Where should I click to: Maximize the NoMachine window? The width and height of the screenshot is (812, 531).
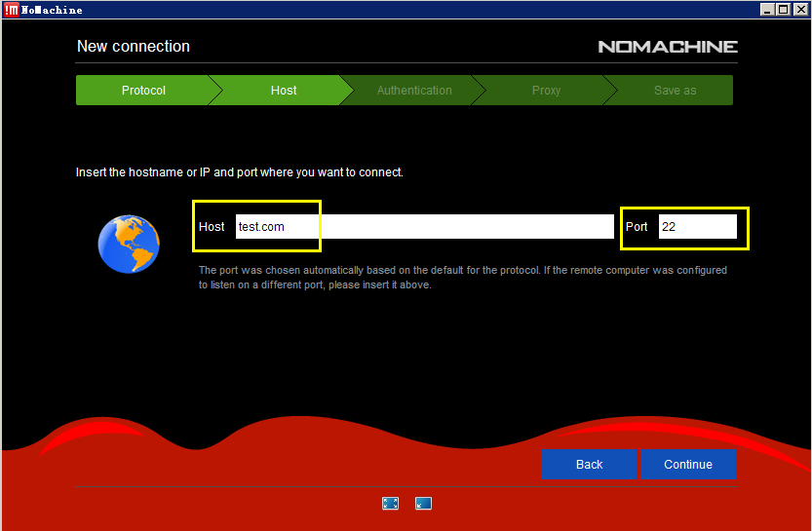(x=784, y=10)
